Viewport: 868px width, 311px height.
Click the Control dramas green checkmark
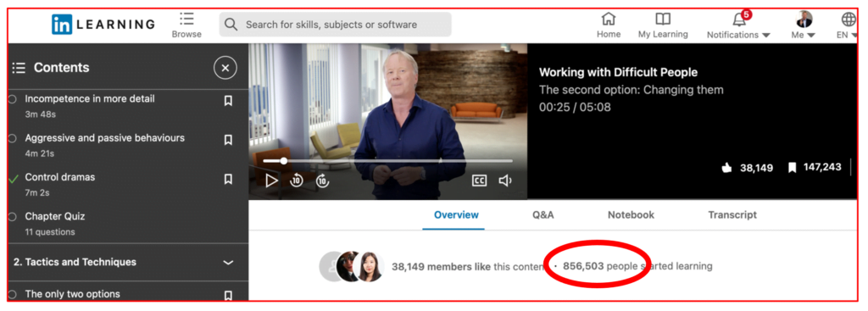click(x=14, y=178)
